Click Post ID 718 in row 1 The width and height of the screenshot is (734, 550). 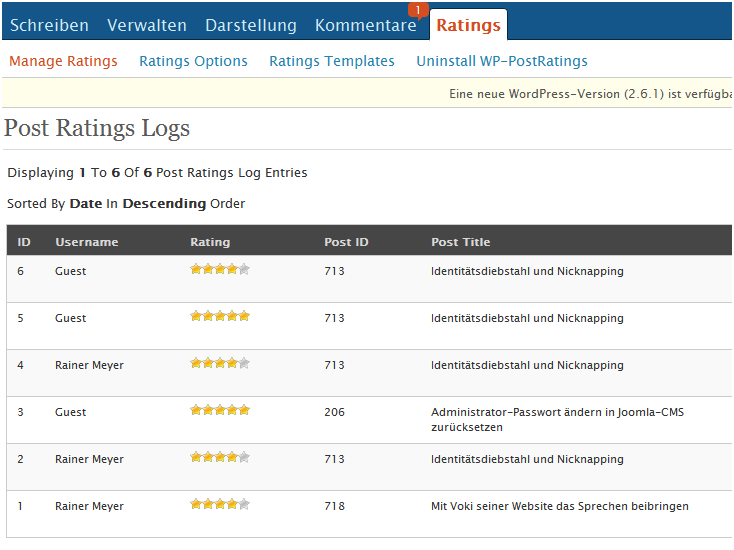pyautogui.click(x=334, y=506)
